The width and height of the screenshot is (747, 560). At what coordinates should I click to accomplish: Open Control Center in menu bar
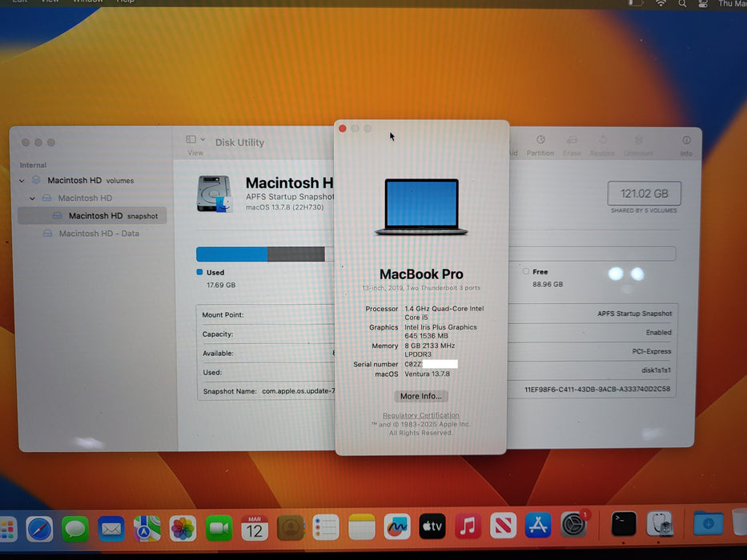(x=703, y=4)
